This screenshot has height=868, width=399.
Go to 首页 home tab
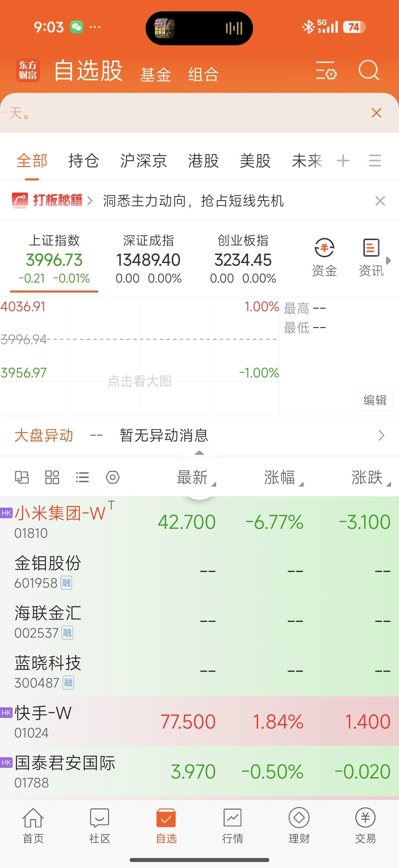[33, 826]
